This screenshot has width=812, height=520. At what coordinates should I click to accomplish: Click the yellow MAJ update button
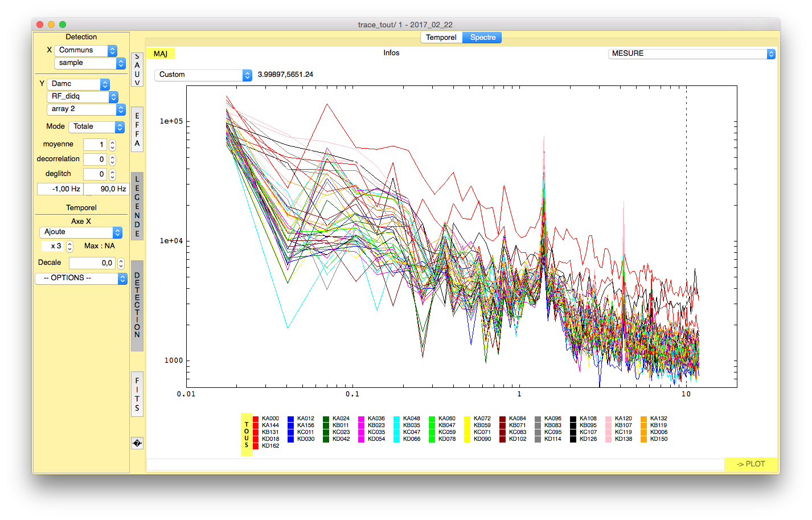click(x=161, y=54)
